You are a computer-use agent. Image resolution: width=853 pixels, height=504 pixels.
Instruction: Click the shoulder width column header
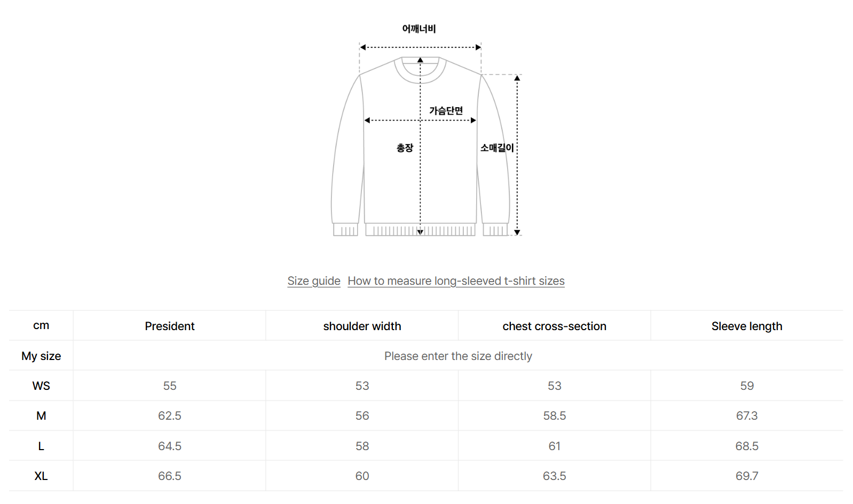(362, 326)
